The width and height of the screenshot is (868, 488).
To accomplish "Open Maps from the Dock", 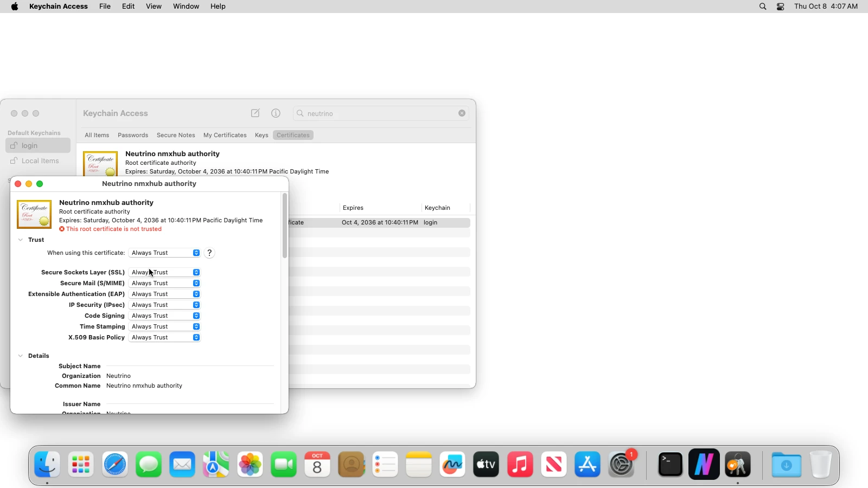I will tap(216, 465).
